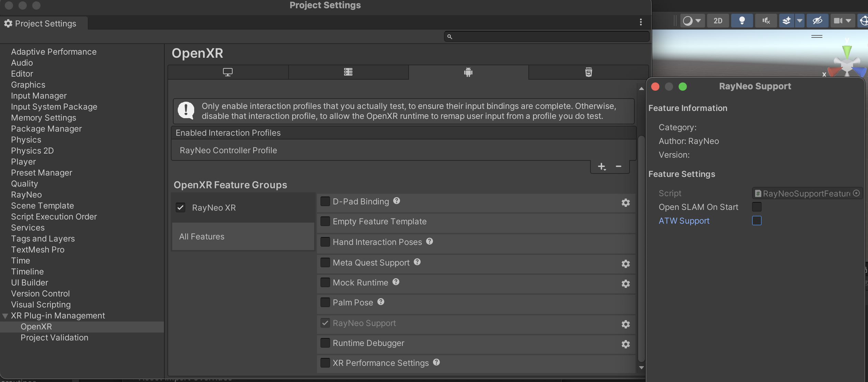The width and height of the screenshot is (868, 382).
Task: Open help for Mock Runtime
Action: [x=396, y=282]
